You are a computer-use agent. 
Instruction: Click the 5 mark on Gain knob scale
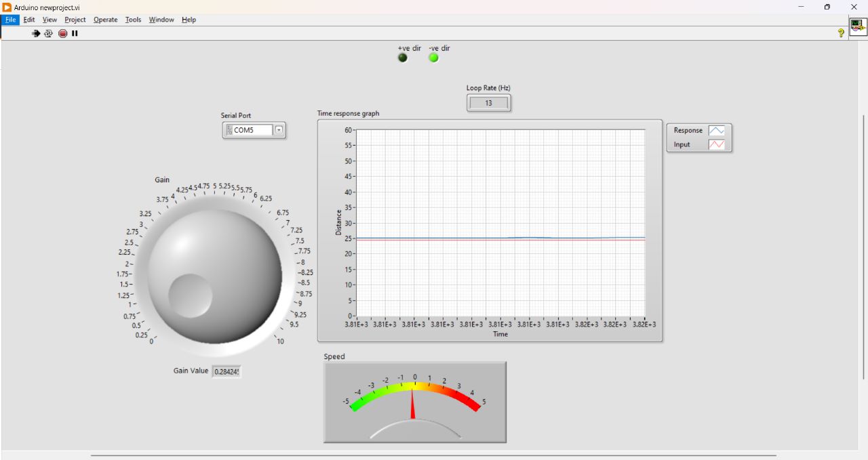215,186
